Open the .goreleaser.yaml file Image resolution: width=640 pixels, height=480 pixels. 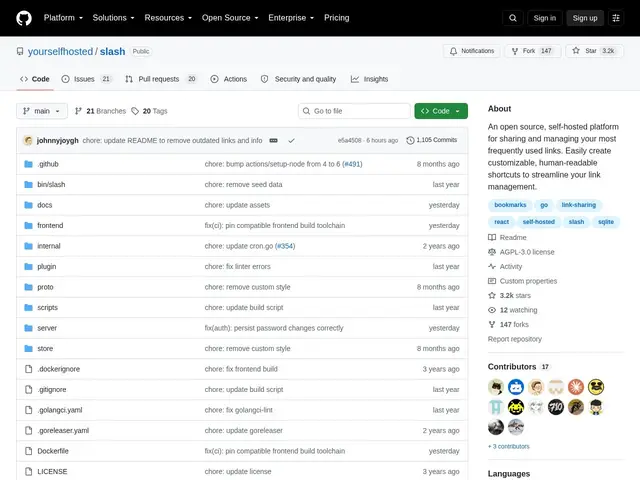point(63,431)
